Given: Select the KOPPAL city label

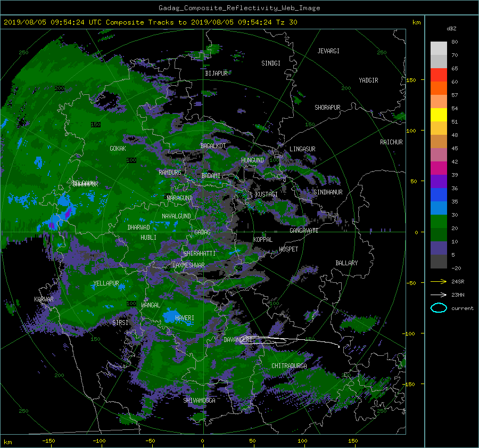Looking at the screenshot, I should [263, 240].
